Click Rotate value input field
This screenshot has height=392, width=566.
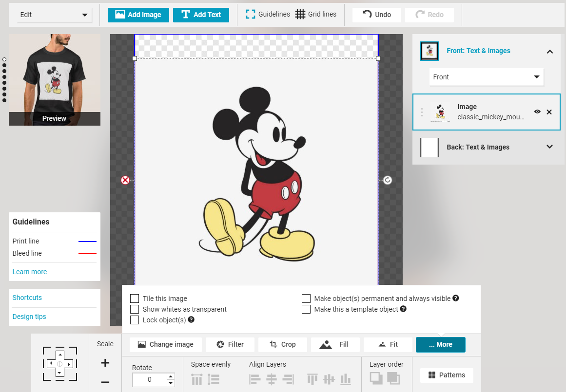(x=150, y=379)
